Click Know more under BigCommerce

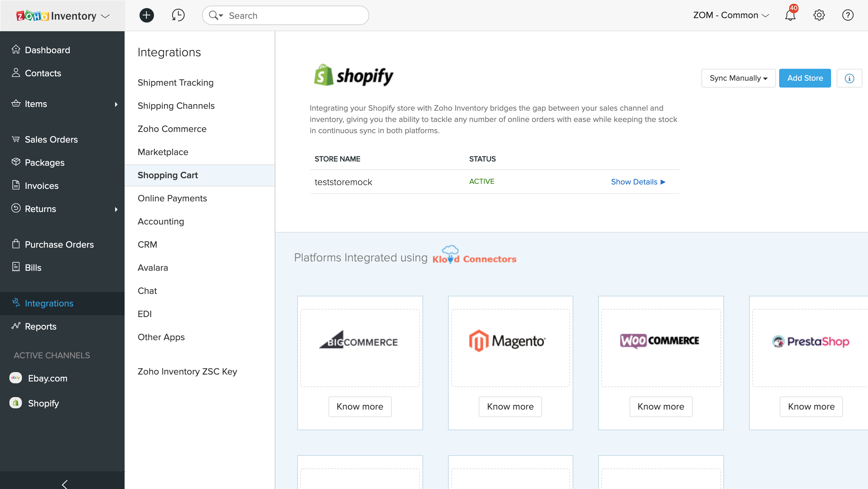[360, 406]
